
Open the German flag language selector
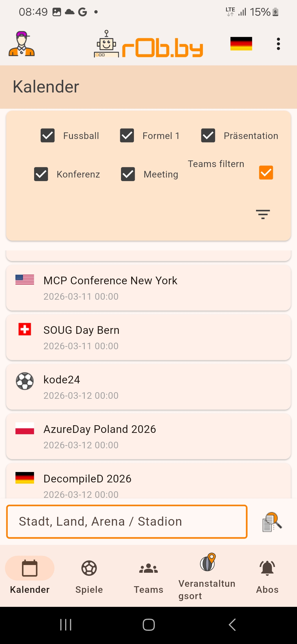[x=241, y=44]
